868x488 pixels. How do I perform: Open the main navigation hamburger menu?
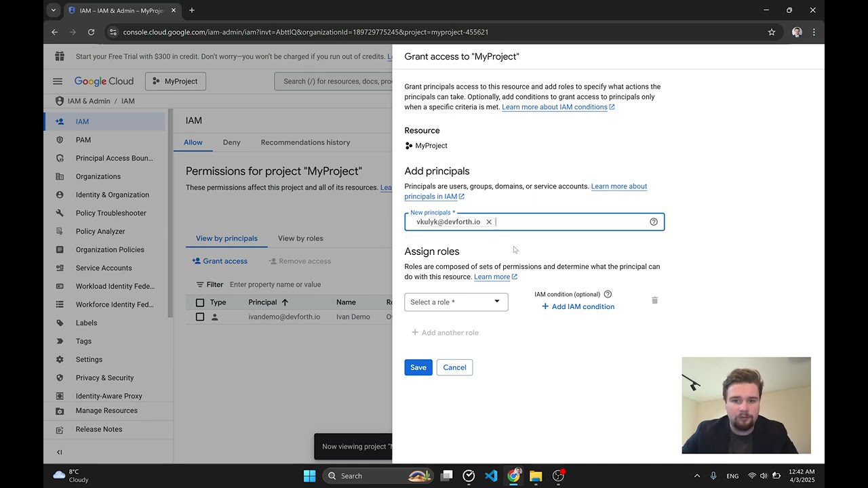(x=58, y=81)
